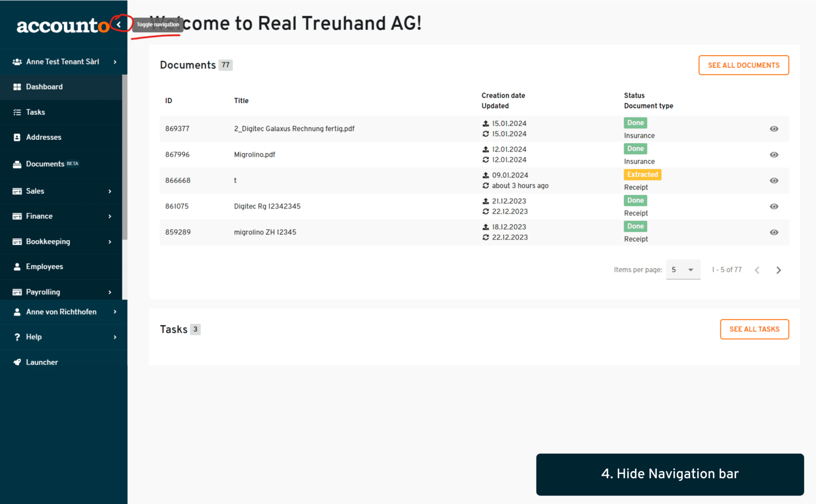Click SEE ALL DOCUMENTS button

744,65
